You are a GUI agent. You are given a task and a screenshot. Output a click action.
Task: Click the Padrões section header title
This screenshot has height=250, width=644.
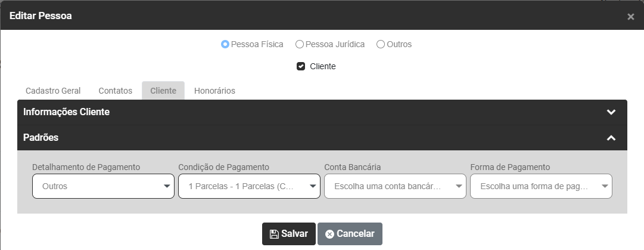point(41,138)
